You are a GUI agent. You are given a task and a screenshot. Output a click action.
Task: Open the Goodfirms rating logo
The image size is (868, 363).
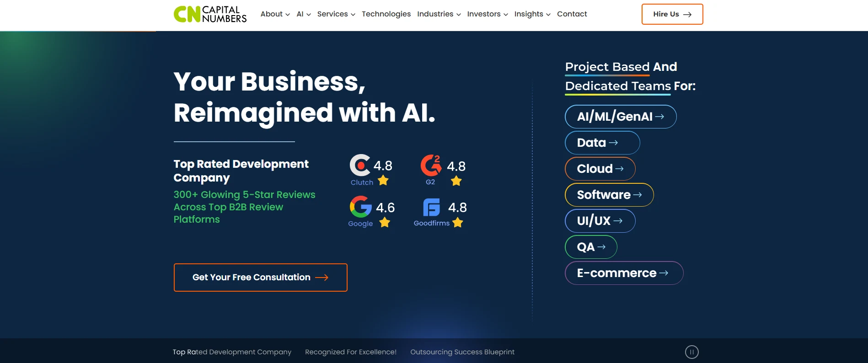[x=431, y=207]
